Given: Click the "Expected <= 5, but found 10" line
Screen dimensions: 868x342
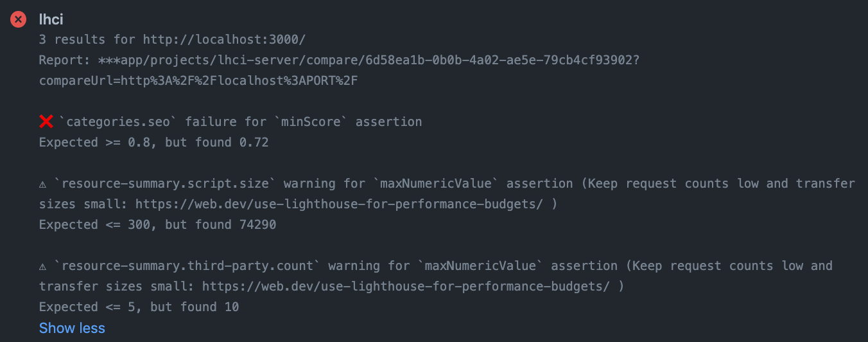Looking at the screenshot, I should pos(139,307).
